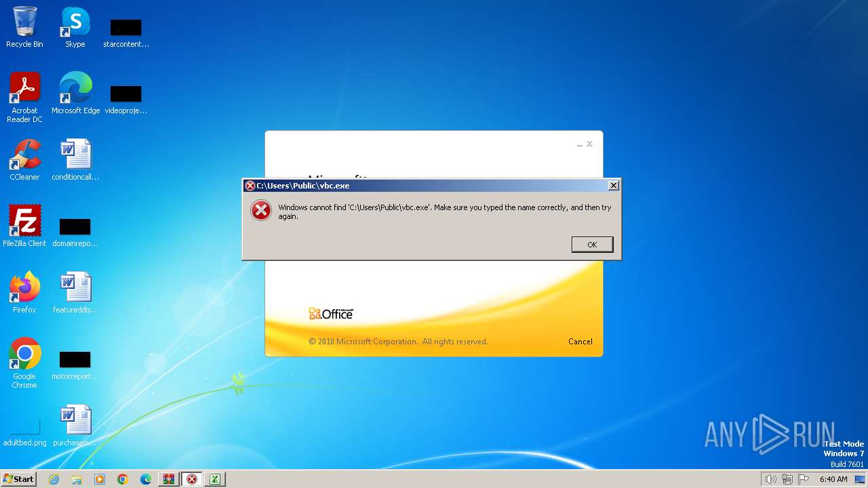Screen dimensions: 868x488
Task: Select the videoproje desktop file
Action: (x=126, y=99)
